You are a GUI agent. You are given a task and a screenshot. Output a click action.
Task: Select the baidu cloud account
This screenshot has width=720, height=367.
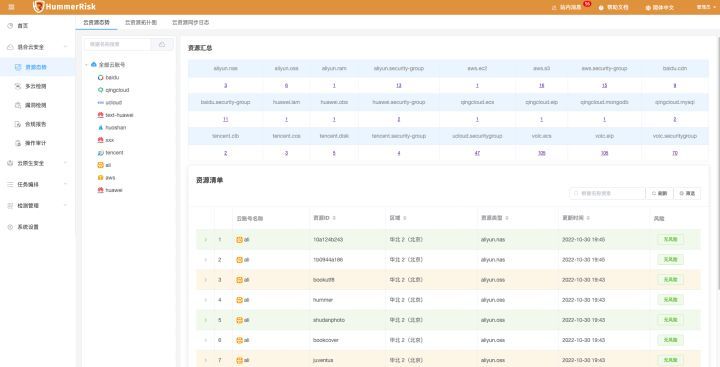108,78
